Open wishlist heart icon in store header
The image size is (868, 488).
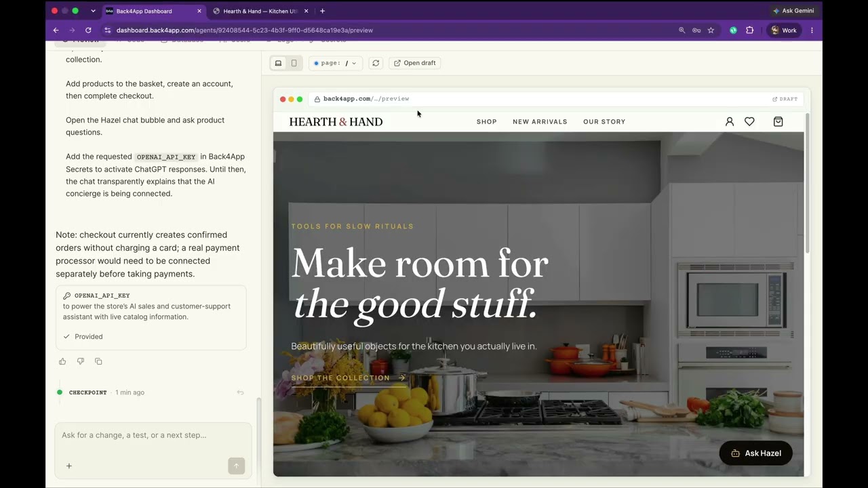pyautogui.click(x=749, y=121)
